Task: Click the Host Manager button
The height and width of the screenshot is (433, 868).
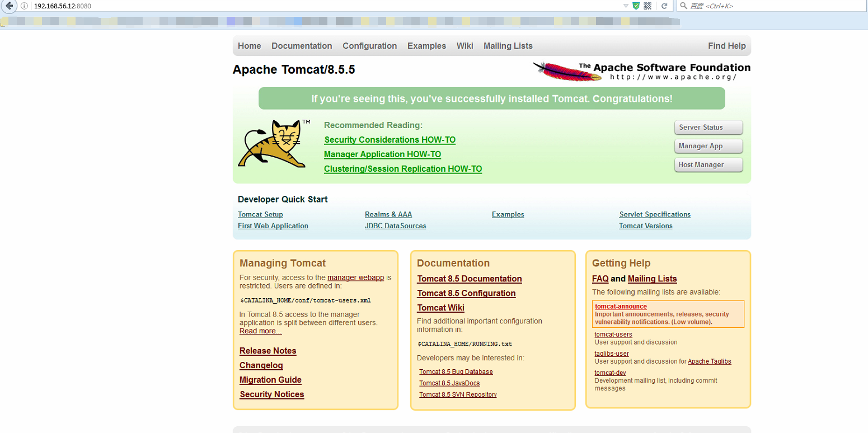Action: tap(709, 165)
